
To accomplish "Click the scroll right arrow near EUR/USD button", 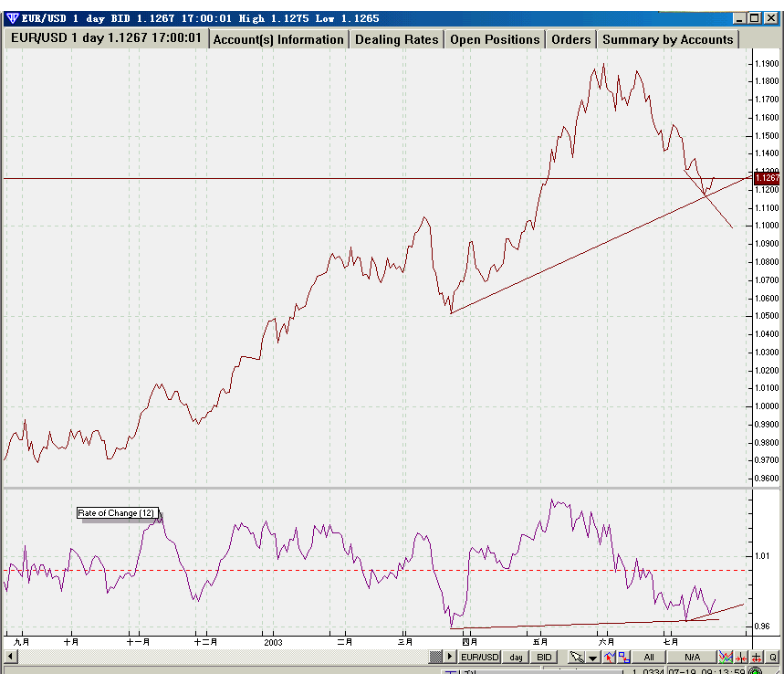I will (450, 656).
